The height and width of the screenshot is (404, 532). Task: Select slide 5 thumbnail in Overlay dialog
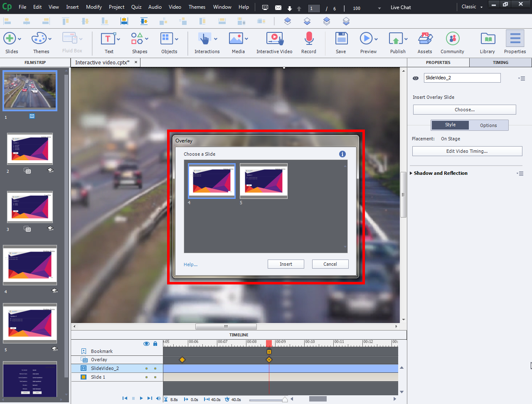tap(264, 181)
